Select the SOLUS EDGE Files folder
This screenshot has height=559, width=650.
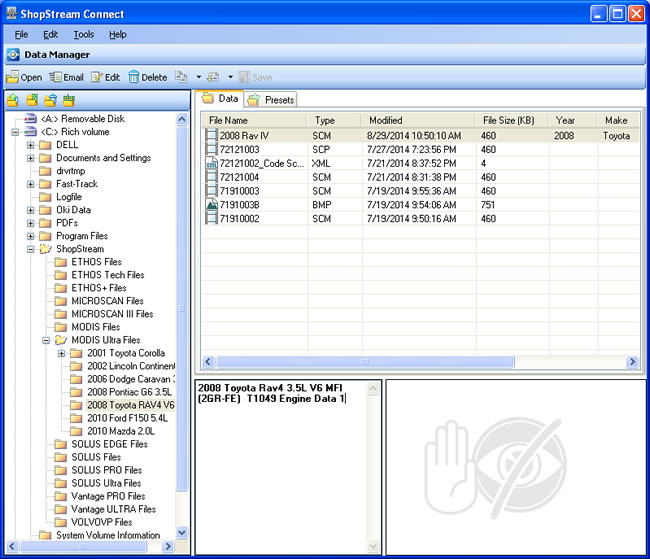109,444
